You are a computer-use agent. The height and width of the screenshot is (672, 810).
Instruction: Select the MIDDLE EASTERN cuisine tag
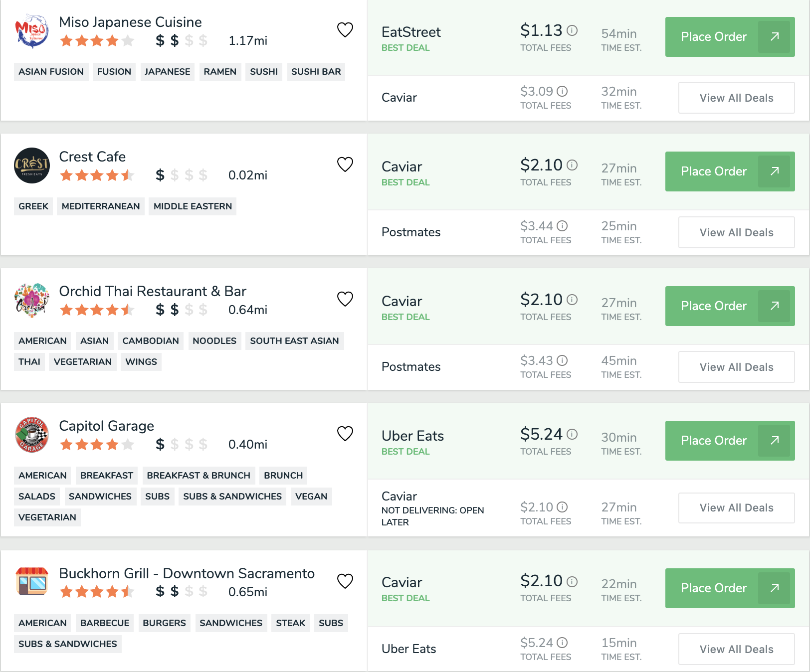coord(193,206)
